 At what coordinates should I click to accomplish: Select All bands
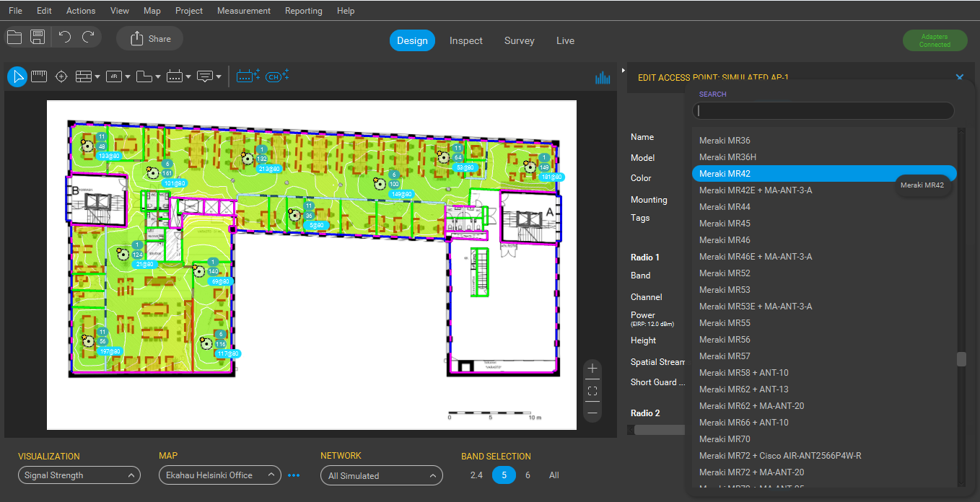pos(554,475)
